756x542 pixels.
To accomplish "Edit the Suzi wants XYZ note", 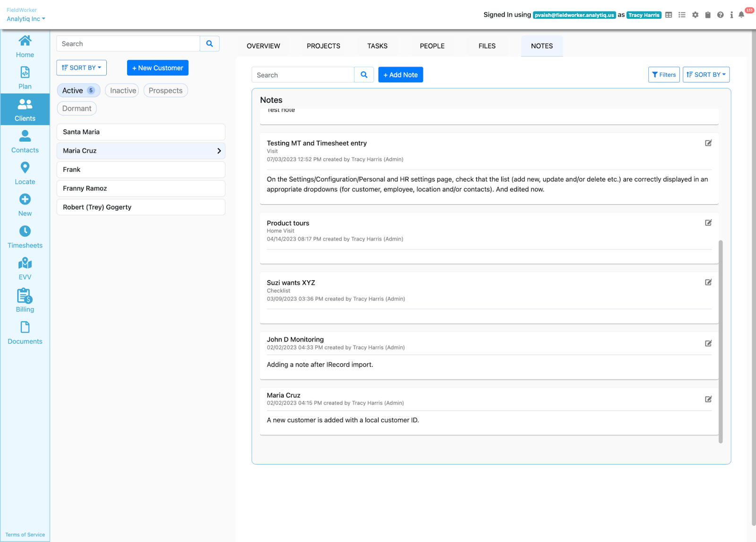I will tap(708, 282).
